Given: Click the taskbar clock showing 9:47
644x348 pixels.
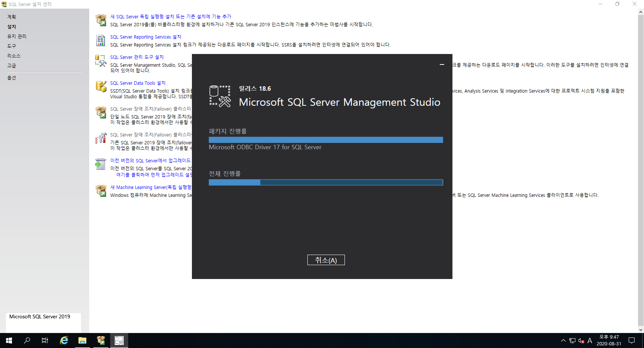Looking at the screenshot, I should 609,340.
